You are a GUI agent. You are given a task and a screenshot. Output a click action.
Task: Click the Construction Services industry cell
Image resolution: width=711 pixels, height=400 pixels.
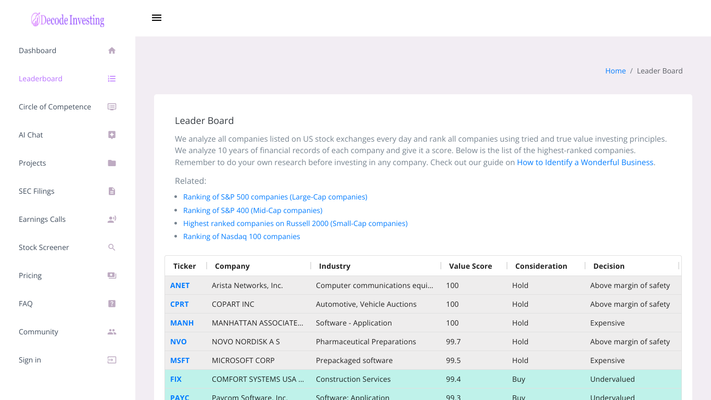pyautogui.click(x=353, y=379)
